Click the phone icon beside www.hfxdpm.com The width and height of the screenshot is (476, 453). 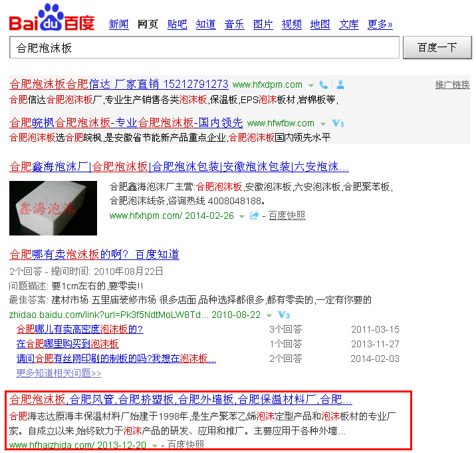(324, 84)
